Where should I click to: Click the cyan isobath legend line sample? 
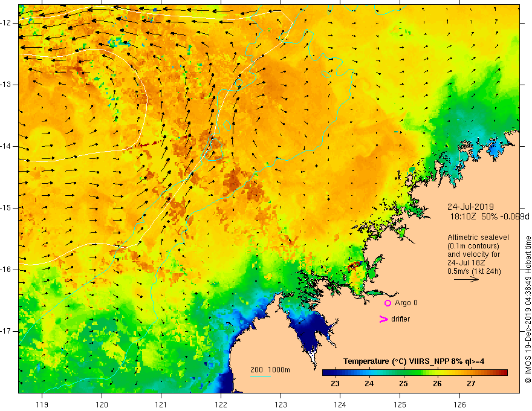(261, 376)
